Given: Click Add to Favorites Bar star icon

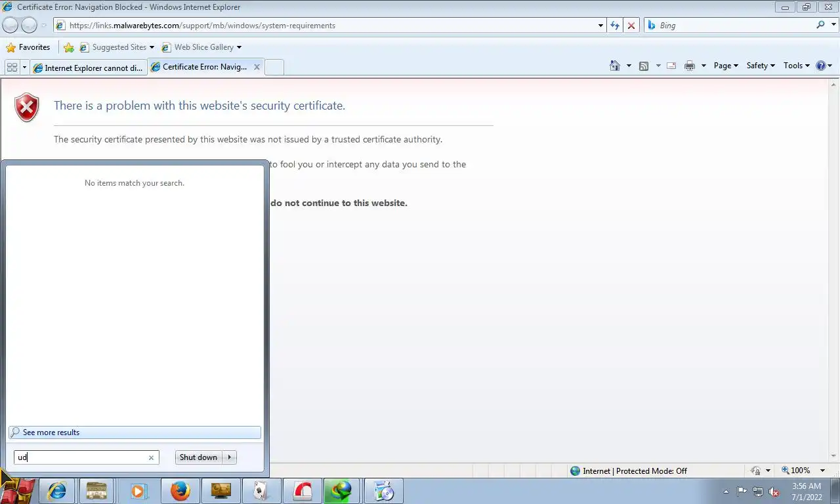Looking at the screenshot, I should [x=69, y=47].
